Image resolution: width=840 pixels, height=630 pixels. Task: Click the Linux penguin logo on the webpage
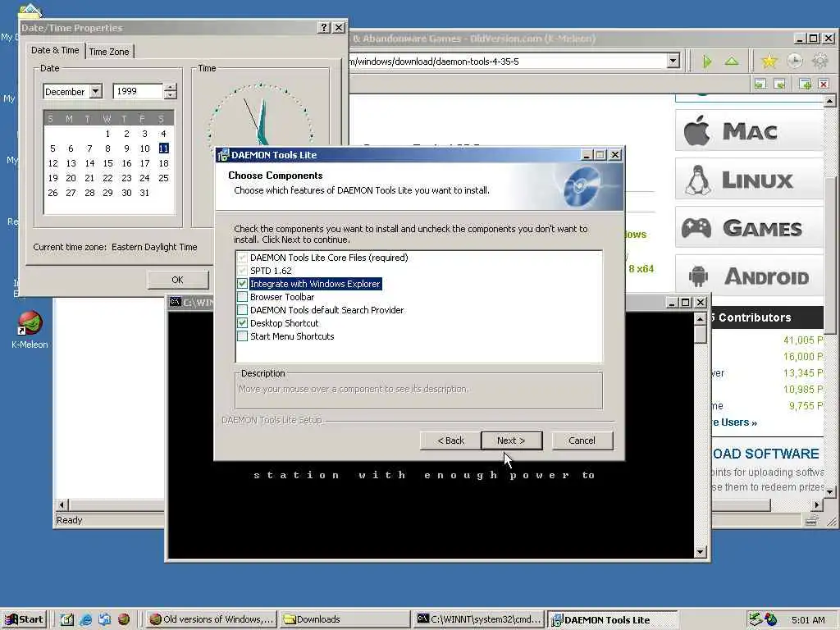pyautogui.click(x=698, y=180)
